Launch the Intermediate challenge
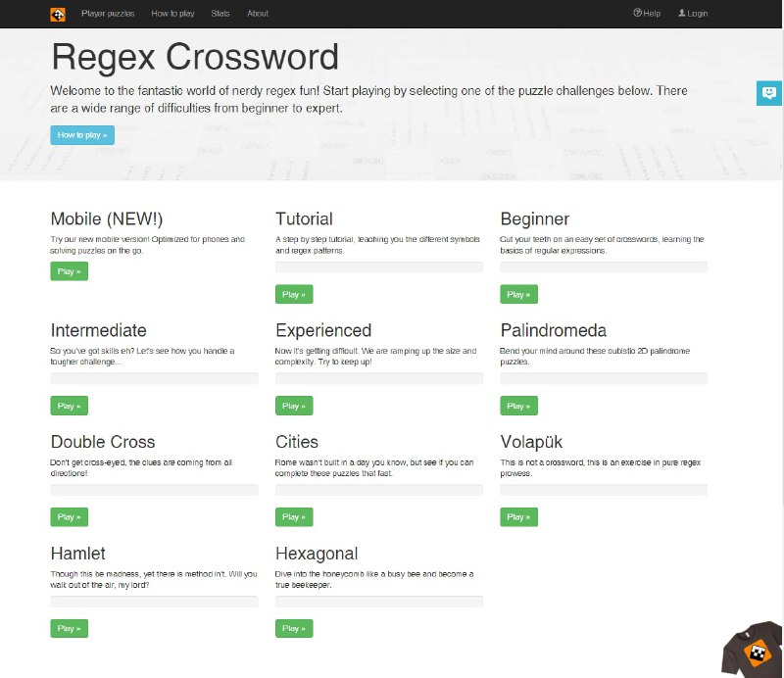The image size is (784, 678). coord(68,406)
